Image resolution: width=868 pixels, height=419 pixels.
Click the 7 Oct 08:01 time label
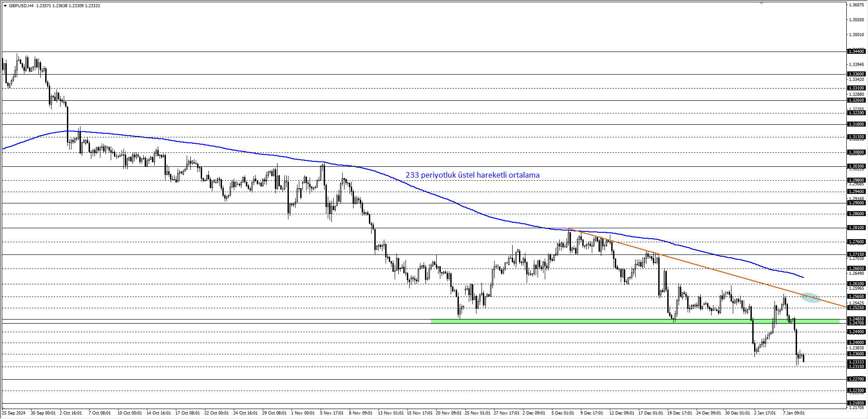coord(99,413)
